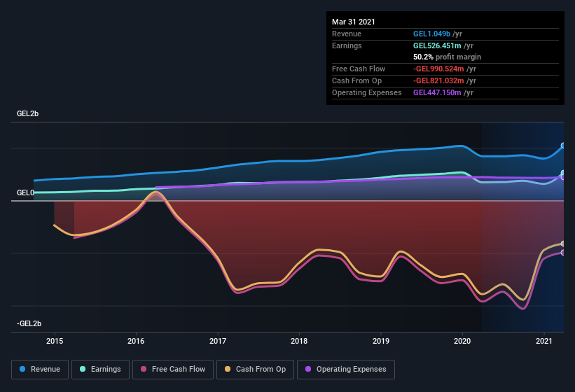Click the GEL2b y-axis label

tap(28, 113)
